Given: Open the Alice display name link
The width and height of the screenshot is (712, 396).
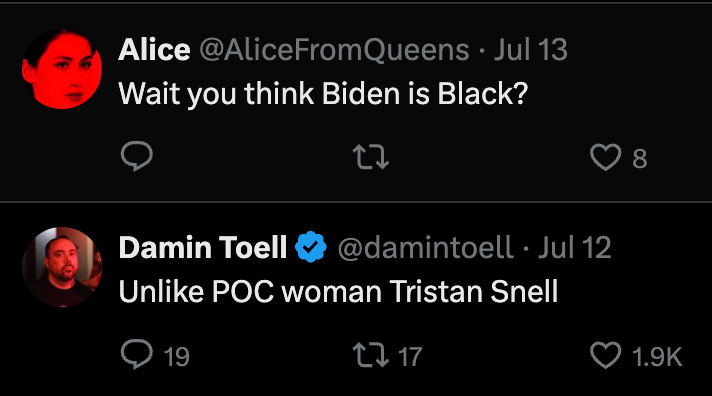Looking at the screenshot, I should [154, 49].
